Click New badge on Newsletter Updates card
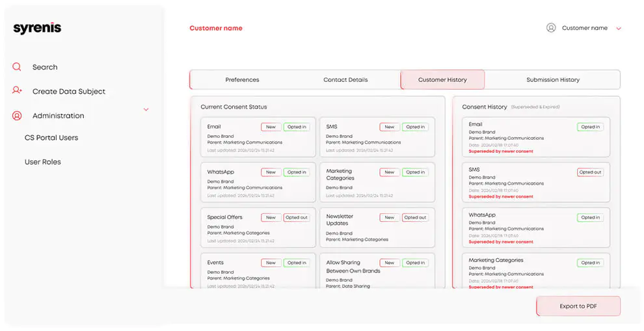 (390, 217)
